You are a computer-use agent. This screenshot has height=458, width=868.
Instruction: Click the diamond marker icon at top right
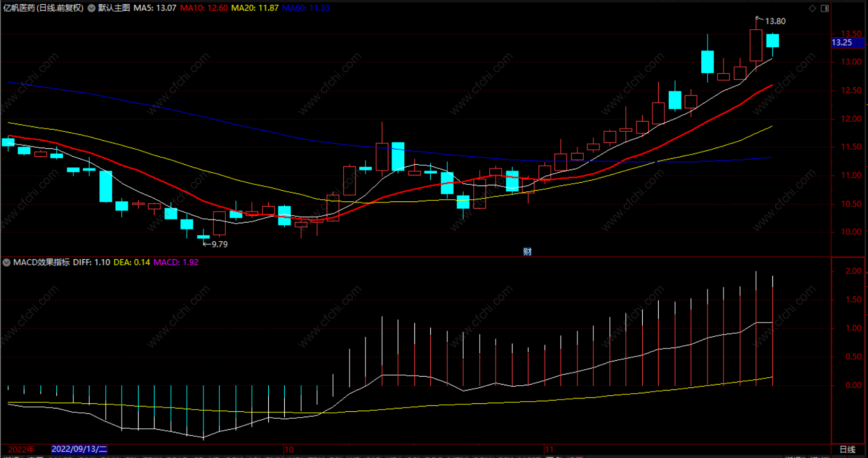(x=812, y=8)
